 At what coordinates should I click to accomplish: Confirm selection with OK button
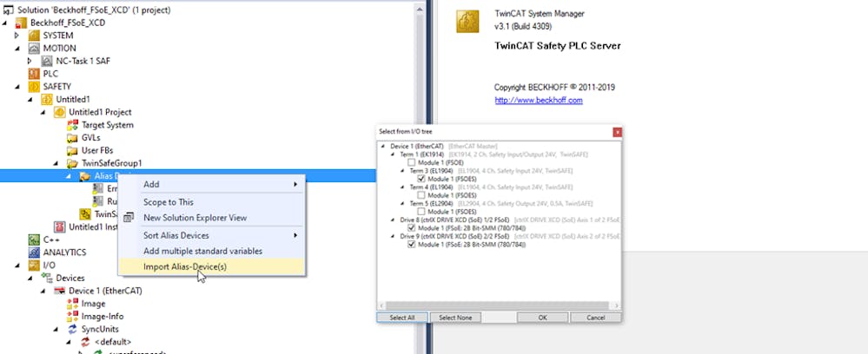pos(542,318)
